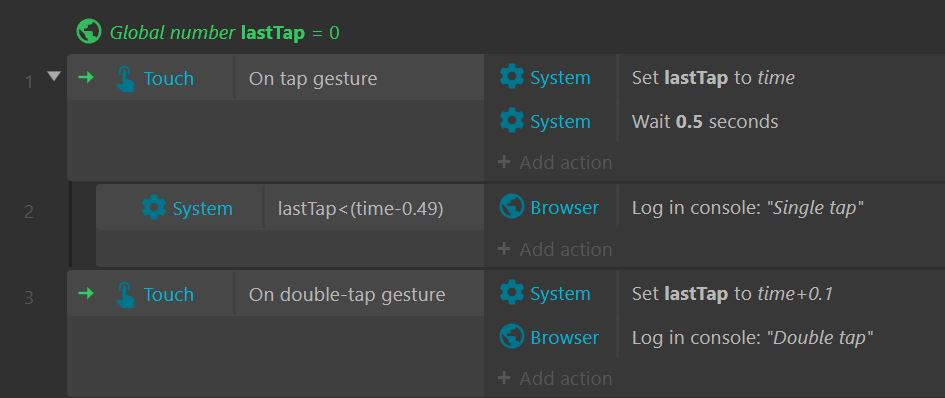Click the Touch icon in the tap gesture event

click(x=125, y=78)
